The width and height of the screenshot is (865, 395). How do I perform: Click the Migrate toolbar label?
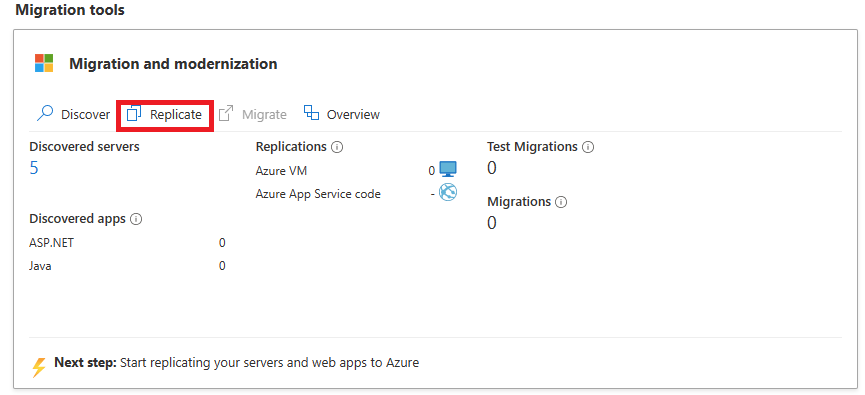click(264, 114)
